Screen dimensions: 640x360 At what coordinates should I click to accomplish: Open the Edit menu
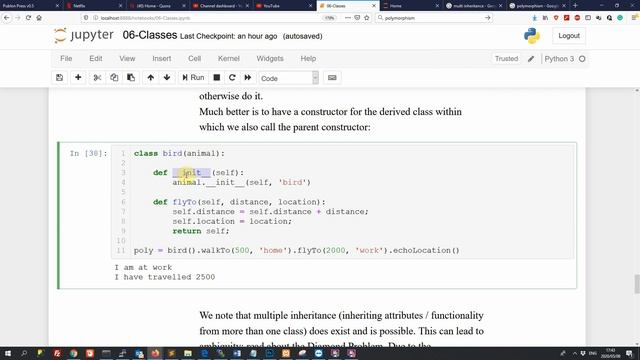tap(96, 58)
